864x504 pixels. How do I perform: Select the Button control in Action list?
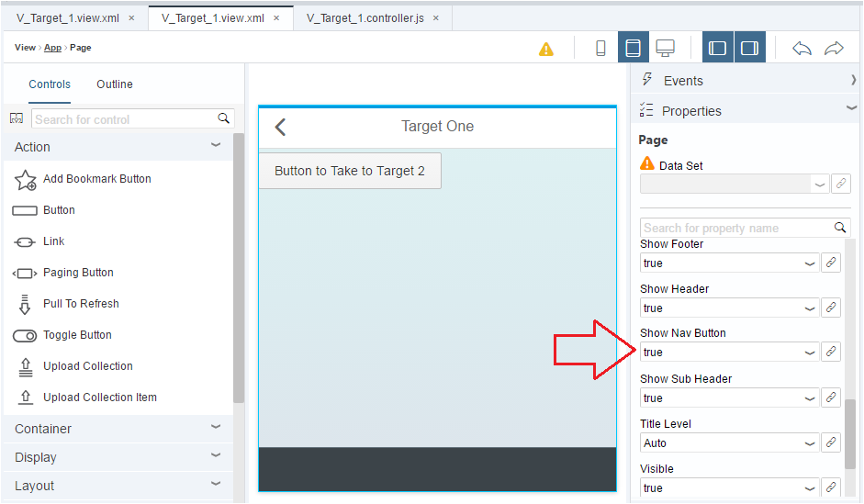[x=44, y=210]
